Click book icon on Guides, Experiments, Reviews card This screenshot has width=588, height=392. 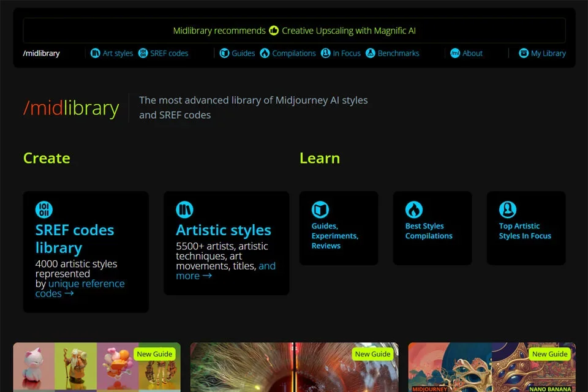pos(320,209)
